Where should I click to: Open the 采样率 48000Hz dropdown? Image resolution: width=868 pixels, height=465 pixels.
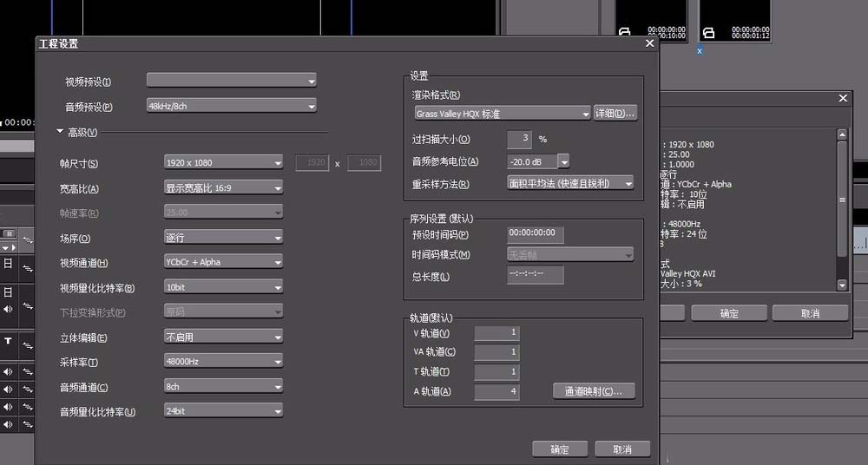(224, 362)
